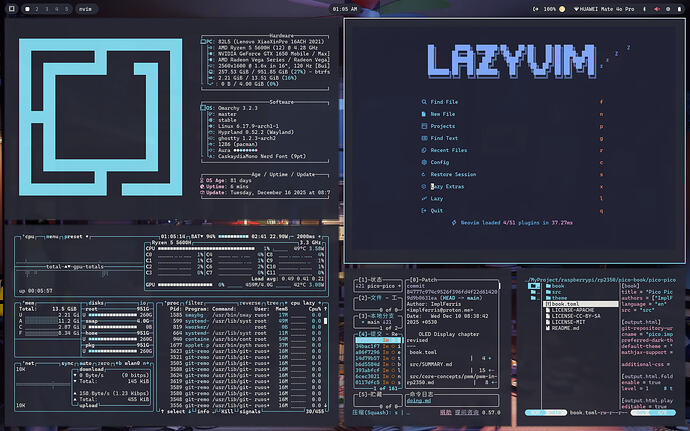
Task: Click the wifi icon beside HUAWEI Mate 40 Pro
Action: click(576, 9)
